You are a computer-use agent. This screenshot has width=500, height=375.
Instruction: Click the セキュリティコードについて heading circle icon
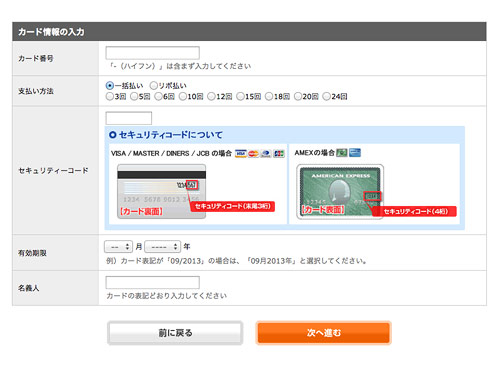(113, 135)
